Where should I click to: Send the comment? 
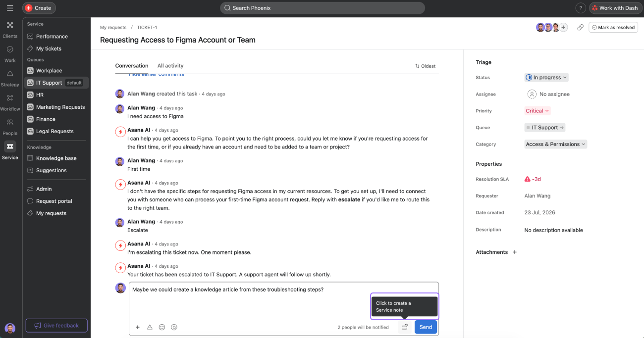[x=426, y=327]
